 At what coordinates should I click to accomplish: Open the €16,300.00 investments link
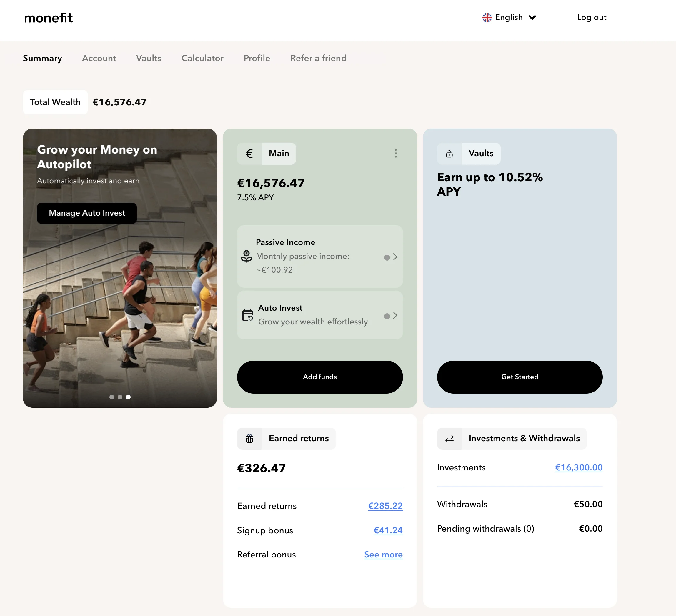coord(579,467)
